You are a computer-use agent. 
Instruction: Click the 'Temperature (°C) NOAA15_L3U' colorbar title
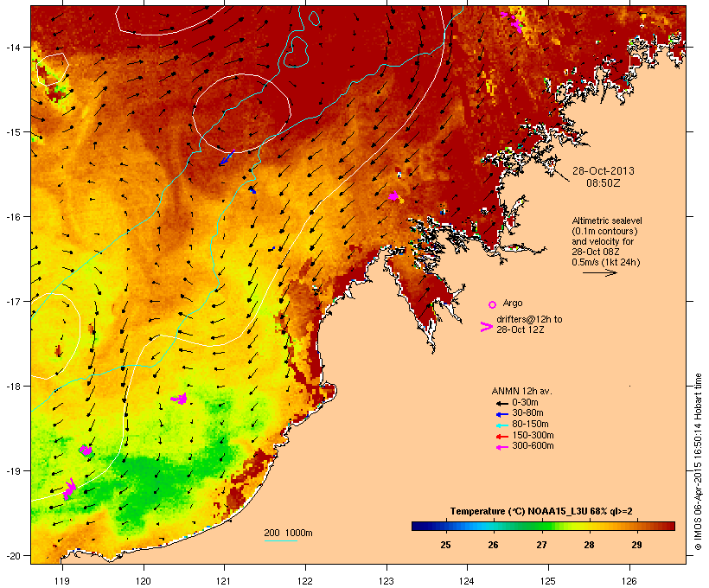(x=518, y=511)
